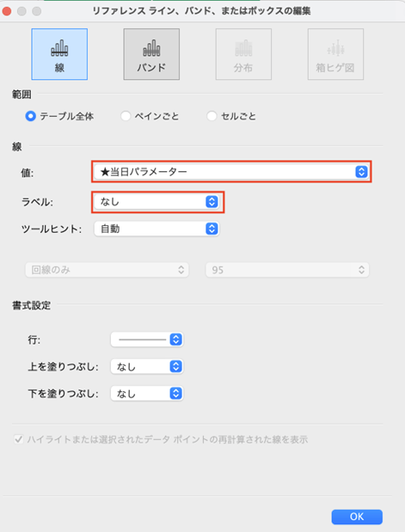This screenshot has height=532, width=405.
Task: Open the 行 line style picker
Action: coord(147,339)
